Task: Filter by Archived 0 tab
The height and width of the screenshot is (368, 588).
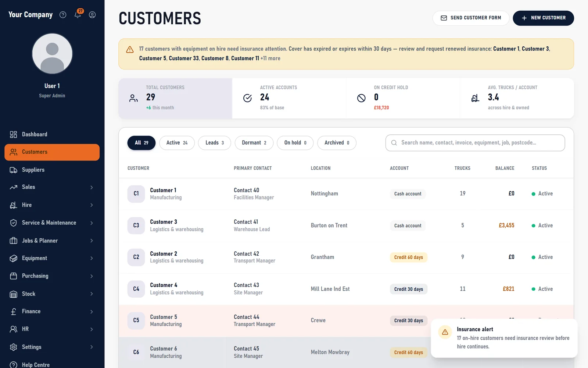Action: (x=337, y=143)
